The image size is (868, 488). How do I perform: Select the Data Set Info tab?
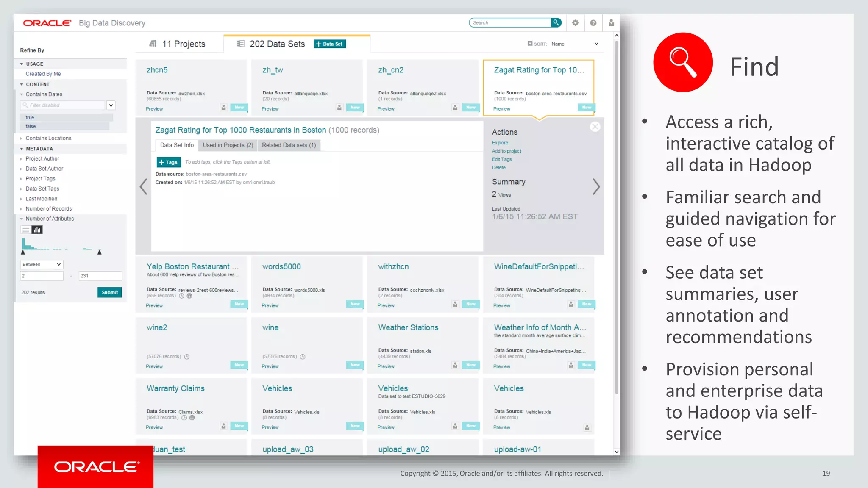[x=177, y=145]
